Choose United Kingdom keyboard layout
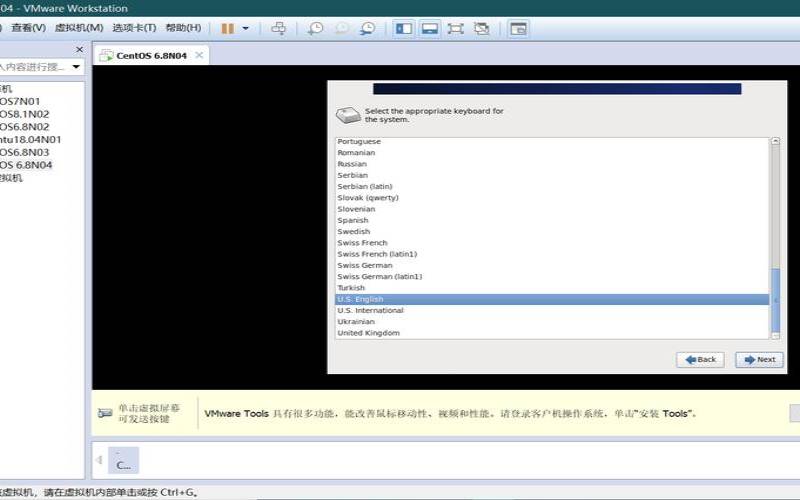800x500 pixels. [552, 333]
